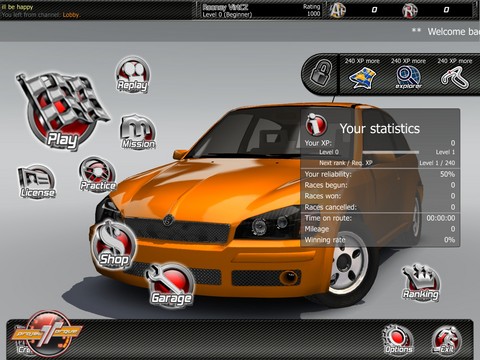
Task: Click the RP points badge in header
Action: pos(410,10)
